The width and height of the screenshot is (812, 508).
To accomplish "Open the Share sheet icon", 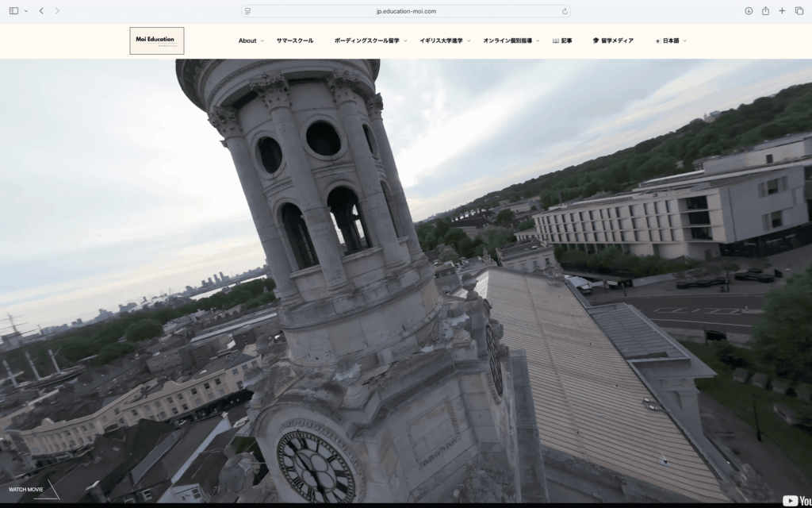I will pos(765,11).
